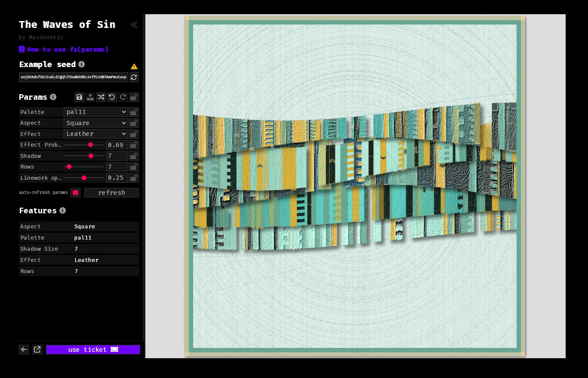Regenerate the example seed

pos(134,77)
